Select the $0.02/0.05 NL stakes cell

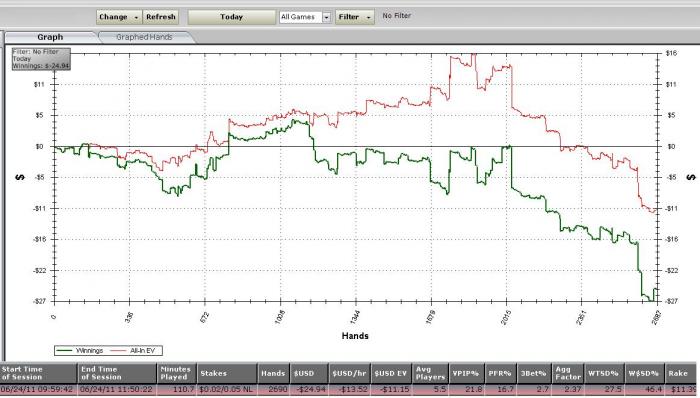pos(228,390)
